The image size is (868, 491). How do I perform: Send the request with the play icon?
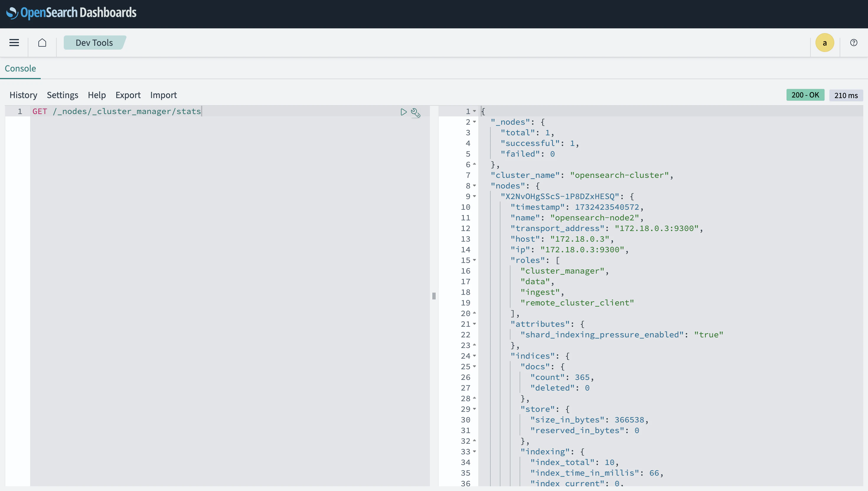(x=403, y=112)
